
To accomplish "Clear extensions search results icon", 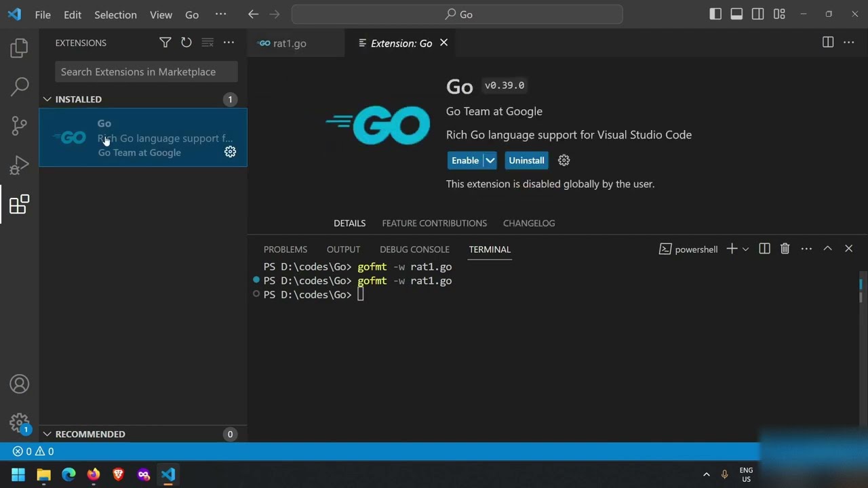I will 208,43.
